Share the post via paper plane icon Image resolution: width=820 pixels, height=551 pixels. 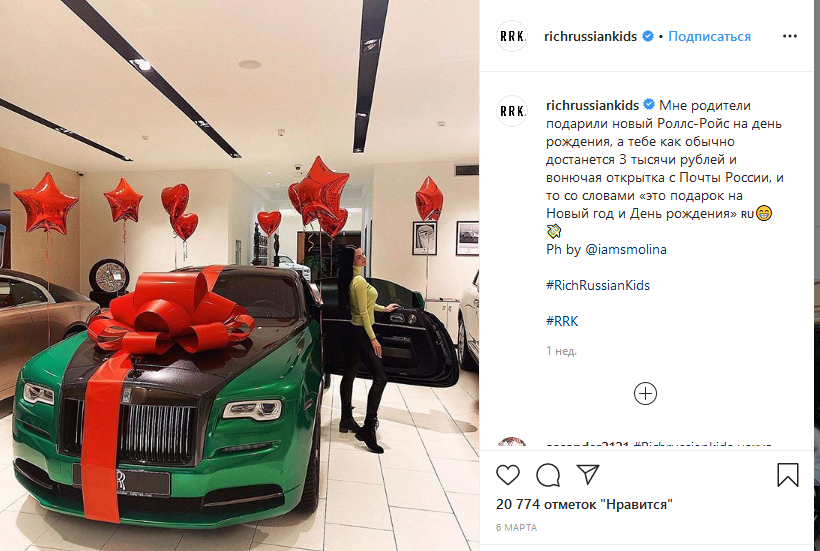(588, 474)
